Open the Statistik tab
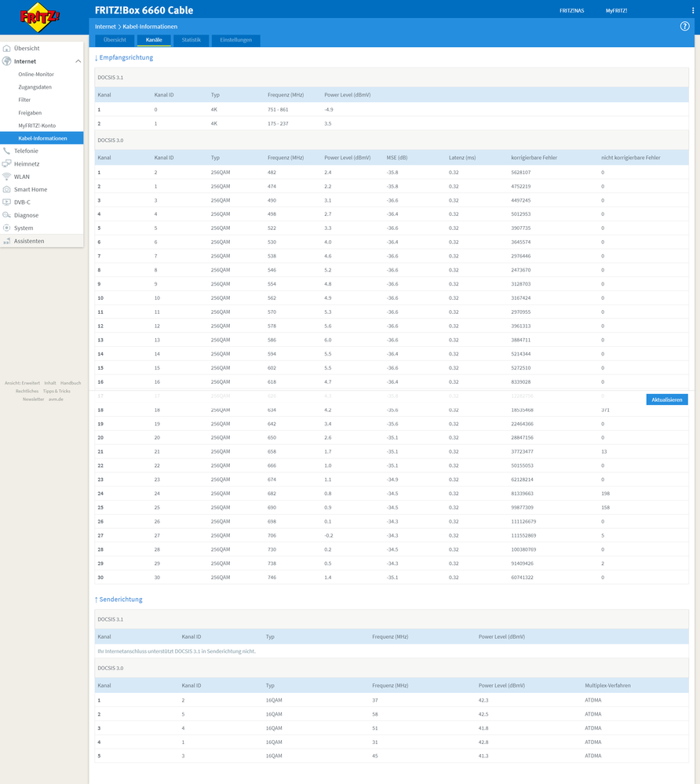700x784 pixels. coord(191,40)
